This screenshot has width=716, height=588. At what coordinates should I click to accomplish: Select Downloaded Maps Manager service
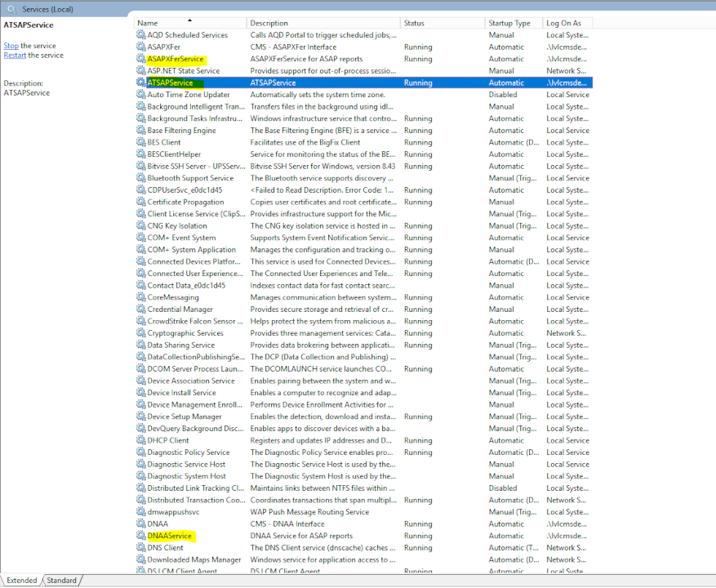[x=363, y=559]
